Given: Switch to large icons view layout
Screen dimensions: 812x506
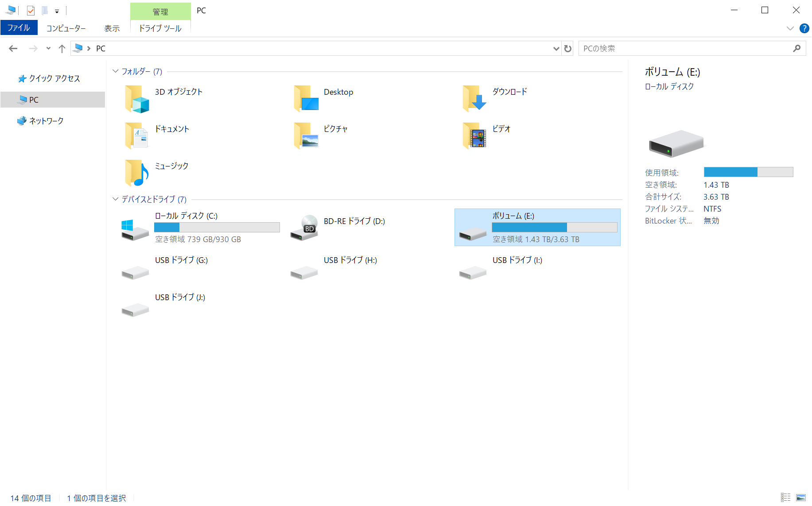Looking at the screenshot, I should (x=801, y=498).
